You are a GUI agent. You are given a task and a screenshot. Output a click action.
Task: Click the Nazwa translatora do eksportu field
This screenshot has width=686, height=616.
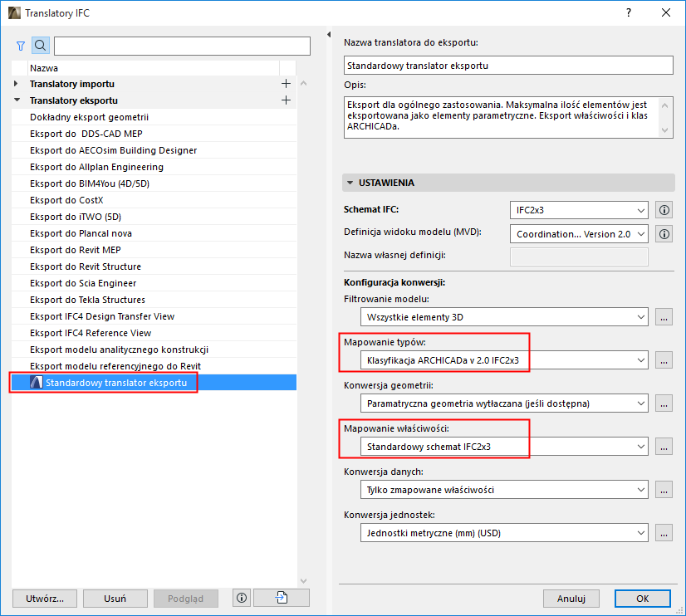508,66
